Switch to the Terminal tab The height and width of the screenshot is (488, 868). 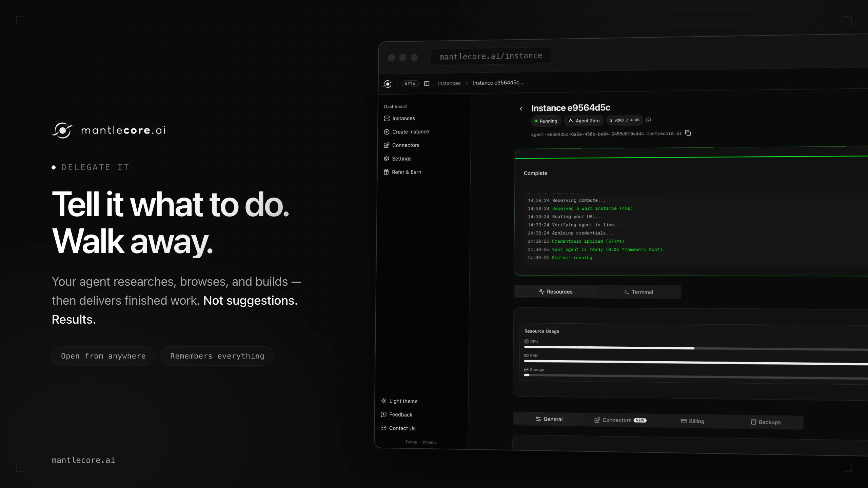638,292
